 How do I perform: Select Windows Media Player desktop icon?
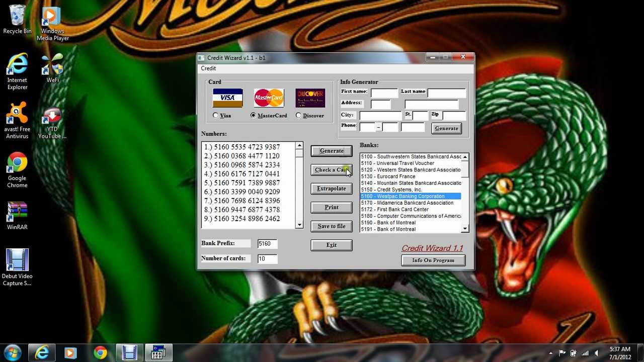[x=52, y=24]
